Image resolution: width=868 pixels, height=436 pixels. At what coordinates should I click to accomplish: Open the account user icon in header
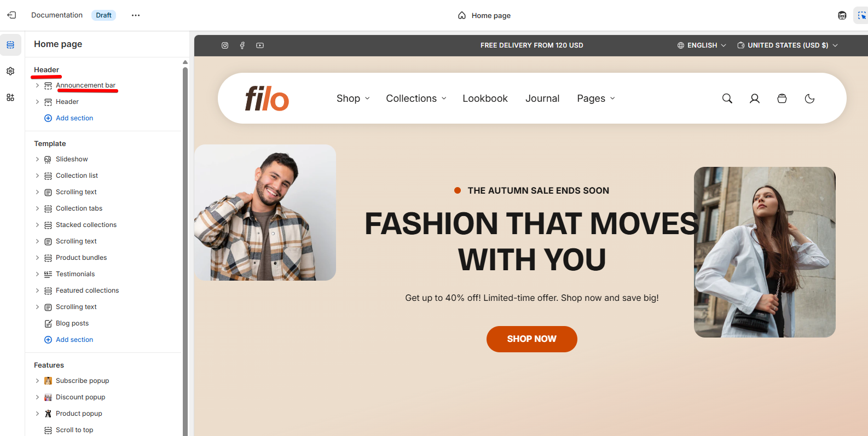pyautogui.click(x=754, y=98)
